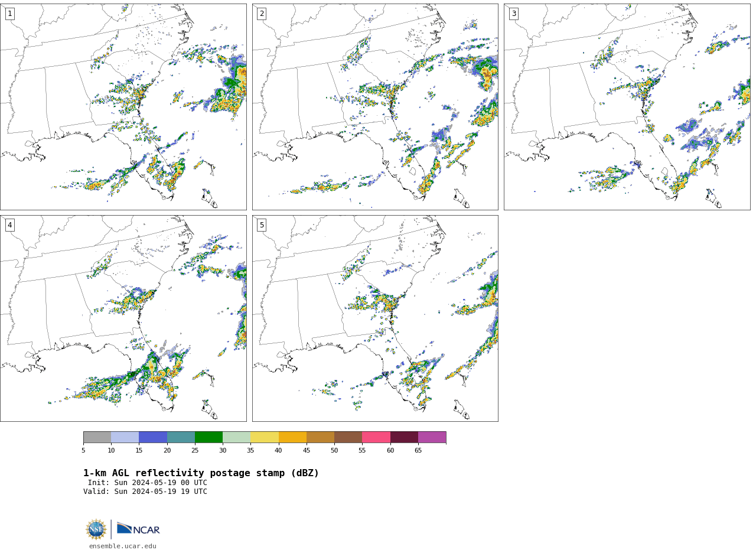This screenshot has height=553, width=756.
Task: Click the panel number label '2'
Action: click(262, 14)
